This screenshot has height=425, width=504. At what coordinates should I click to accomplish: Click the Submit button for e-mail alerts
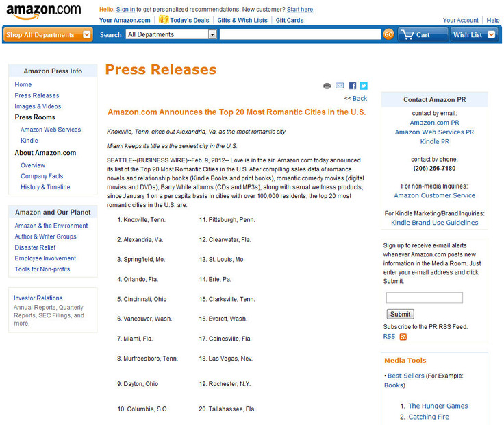coord(400,314)
